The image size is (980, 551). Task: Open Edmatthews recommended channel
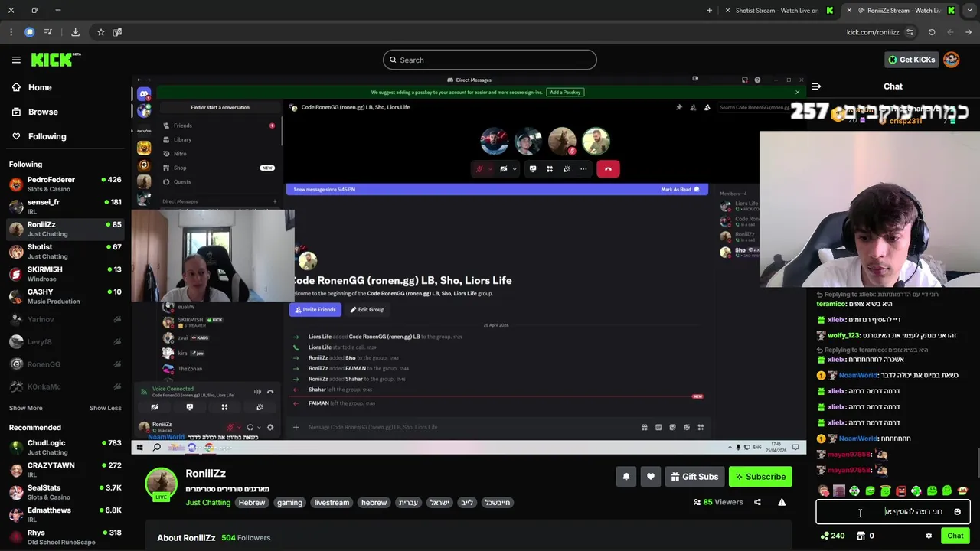pyautogui.click(x=65, y=515)
